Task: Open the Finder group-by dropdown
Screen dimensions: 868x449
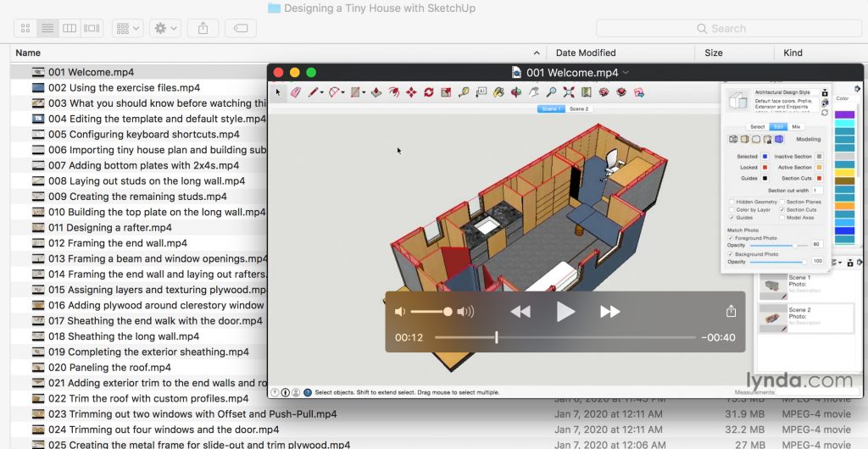Action: click(128, 28)
